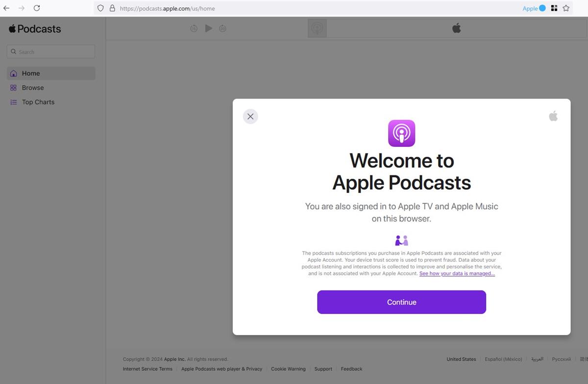Click the shield tracking protection icon
This screenshot has height=384, width=588.
tap(100, 8)
